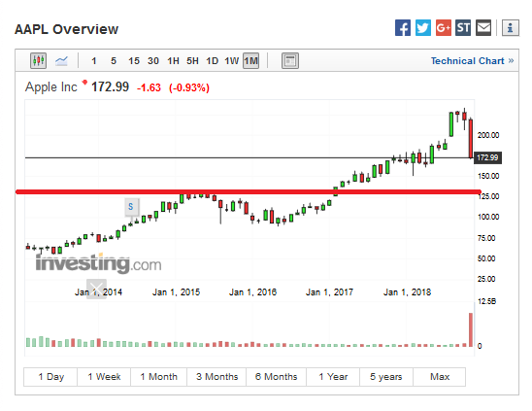Image resolution: width=532 pixels, height=411 pixels.
Task: Close the X button near Jan 1, 2014
Action: pos(96,289)
